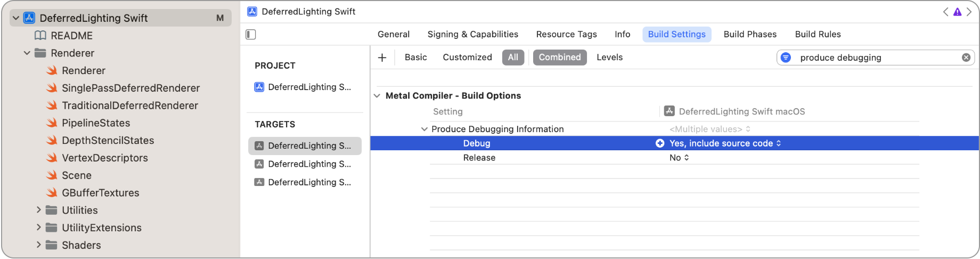Go to previous issue with left chevron
The width and height of the screenshot is (980, 259).
click(x=945, y=12)
